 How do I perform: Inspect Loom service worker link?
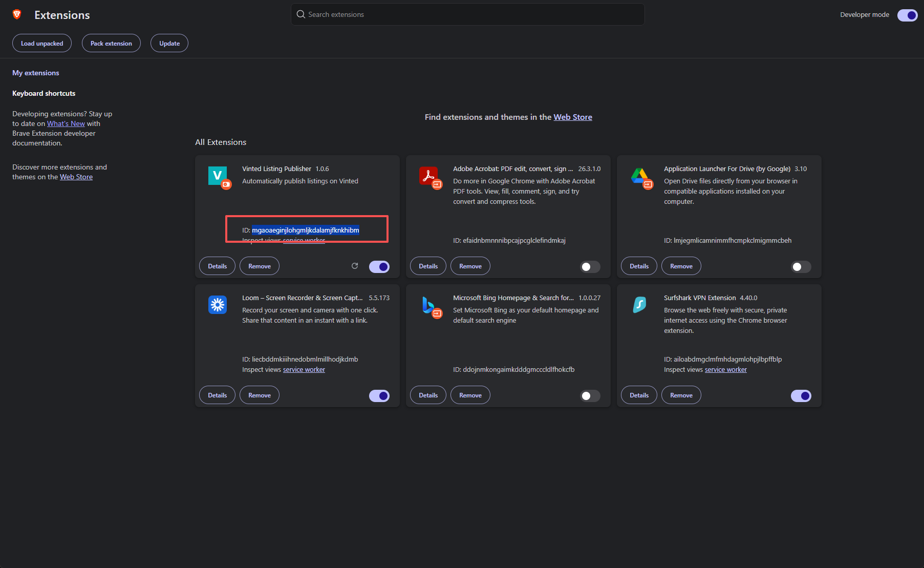click(304, 369)
